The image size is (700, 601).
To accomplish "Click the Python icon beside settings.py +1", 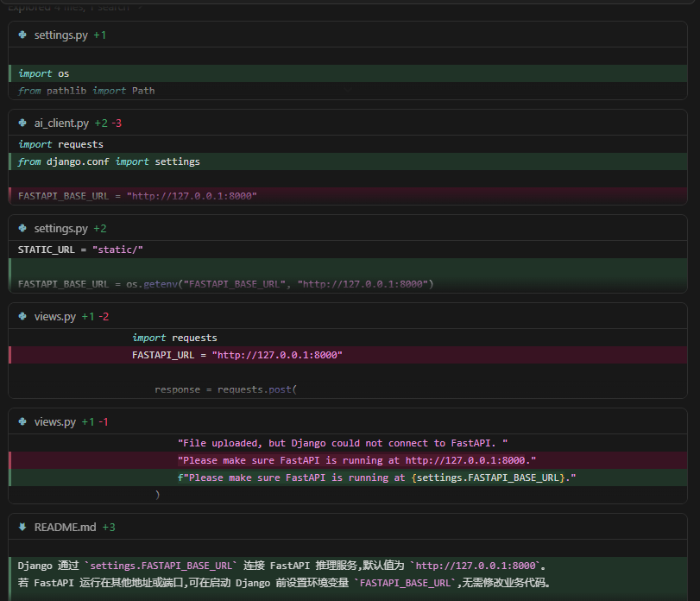I will (22, 35).
